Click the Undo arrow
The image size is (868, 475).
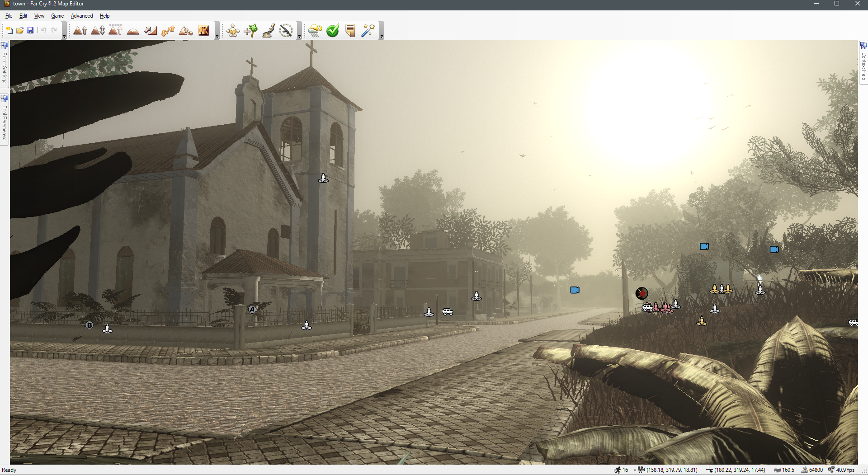(43, 30)
